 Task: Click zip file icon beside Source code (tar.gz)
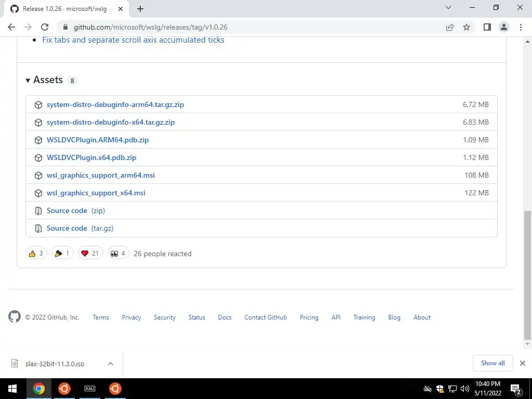click(x=38, y=229)
